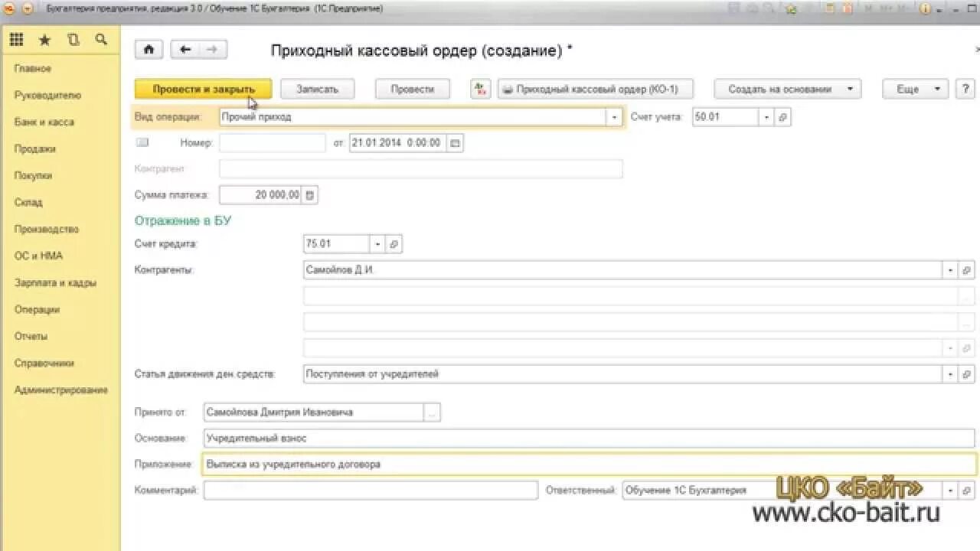Open Склад section
The image size is (980, 551).
tap(28, 202)
